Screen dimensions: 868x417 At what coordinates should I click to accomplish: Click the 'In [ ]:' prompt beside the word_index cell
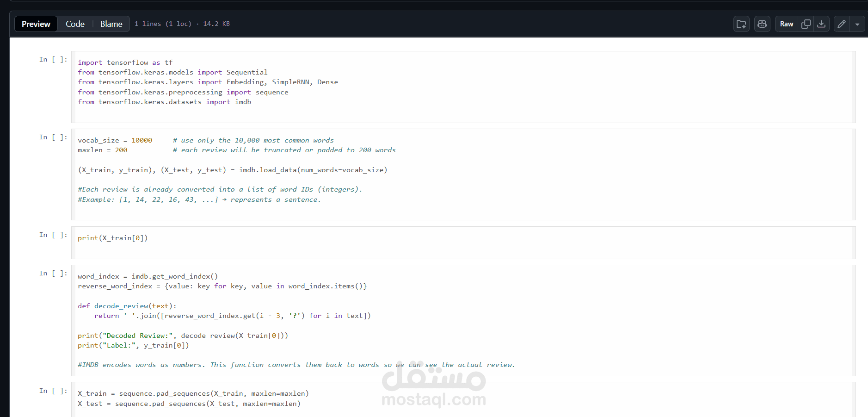click(x=53, y=273)
